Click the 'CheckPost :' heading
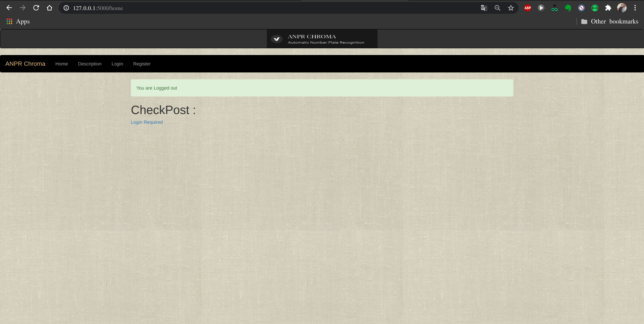 [x=163, y=110]
